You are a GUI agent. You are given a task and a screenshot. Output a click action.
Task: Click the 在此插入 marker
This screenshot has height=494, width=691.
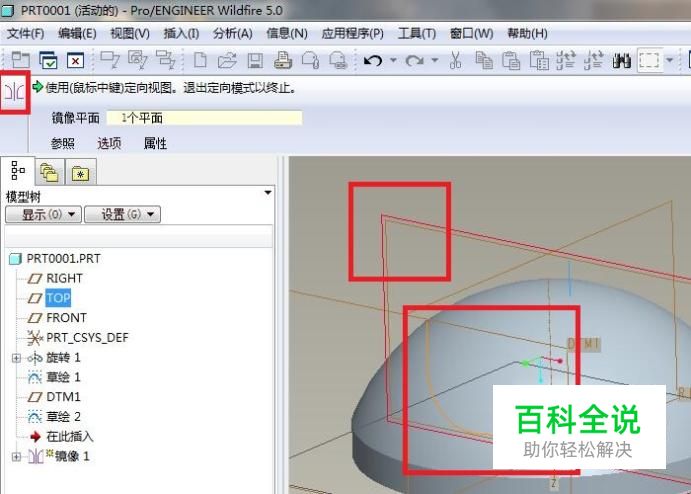pyautogui.click(x=70, y=436)
